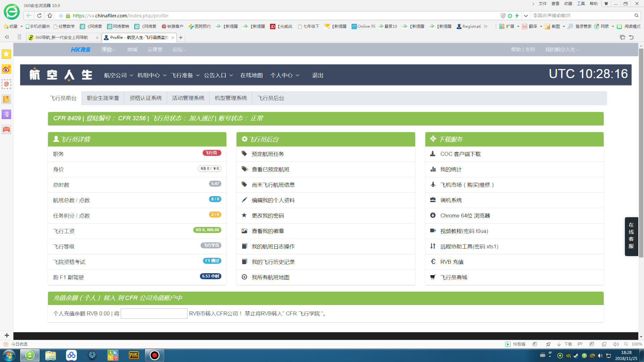Viewport: 644px width, 362px height.
Task: Click the bar chart icon beside 我的统计
Action: pyautogui.click(x=433, y=169)
